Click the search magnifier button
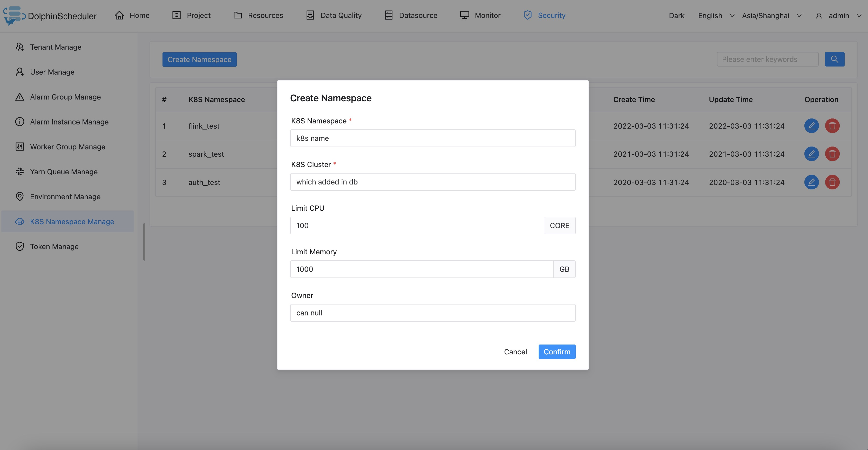Screen dimensions: 868x450 tap(834, 59)
